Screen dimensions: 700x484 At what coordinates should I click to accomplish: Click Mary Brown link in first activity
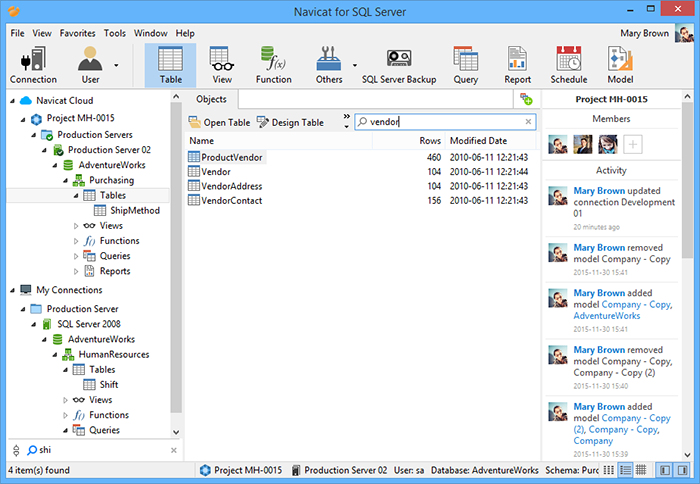(x=599, y=191)
